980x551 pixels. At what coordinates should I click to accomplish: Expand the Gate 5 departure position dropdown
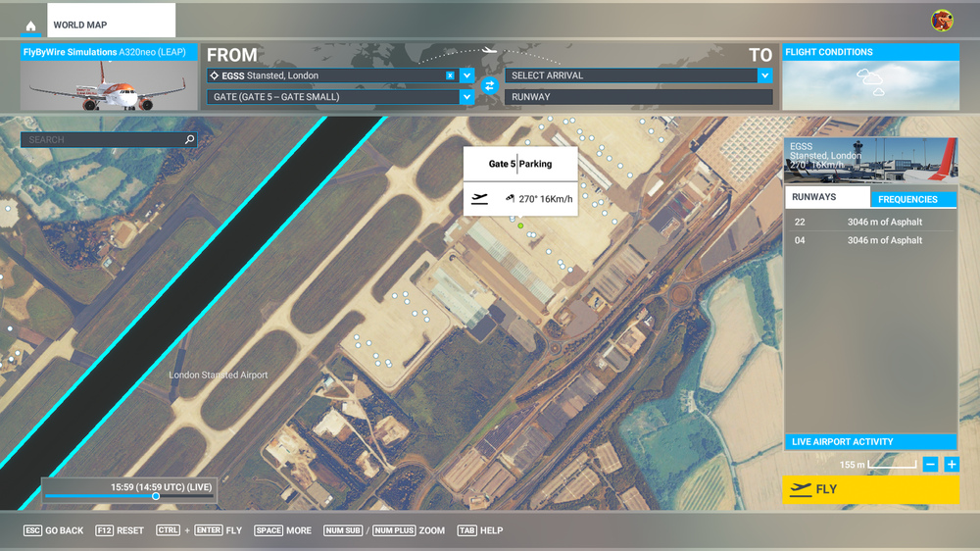466,97
